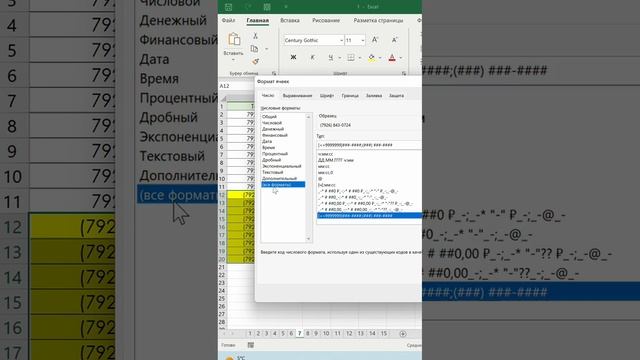Click the Borders icon in the ribbon
The image size is (640, 360).
(x=351, y=58)
